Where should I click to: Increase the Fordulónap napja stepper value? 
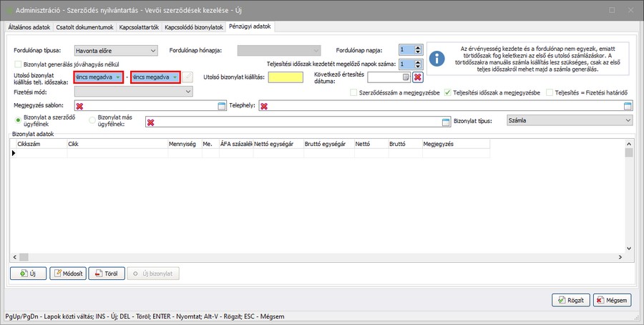coord(418,48)
